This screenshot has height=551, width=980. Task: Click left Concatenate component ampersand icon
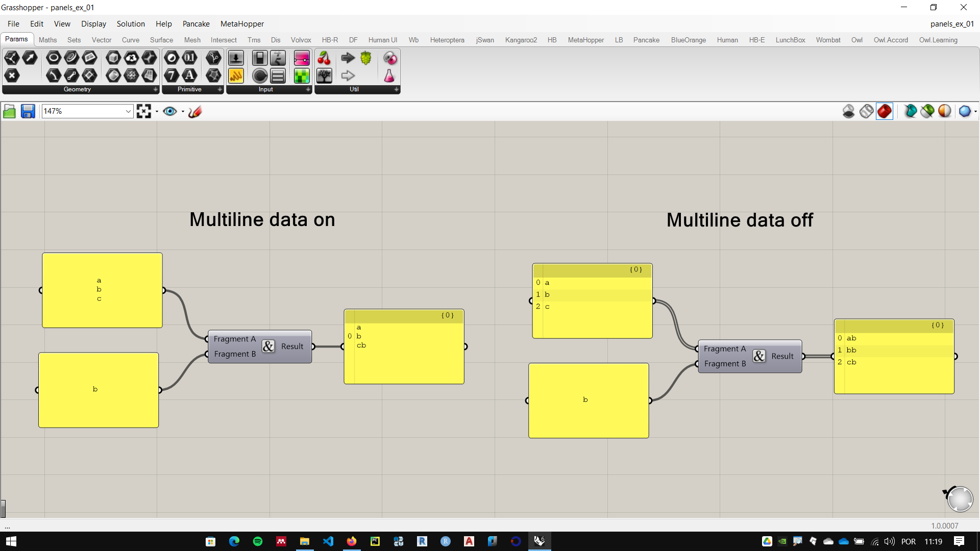click(x=268, y=346)
